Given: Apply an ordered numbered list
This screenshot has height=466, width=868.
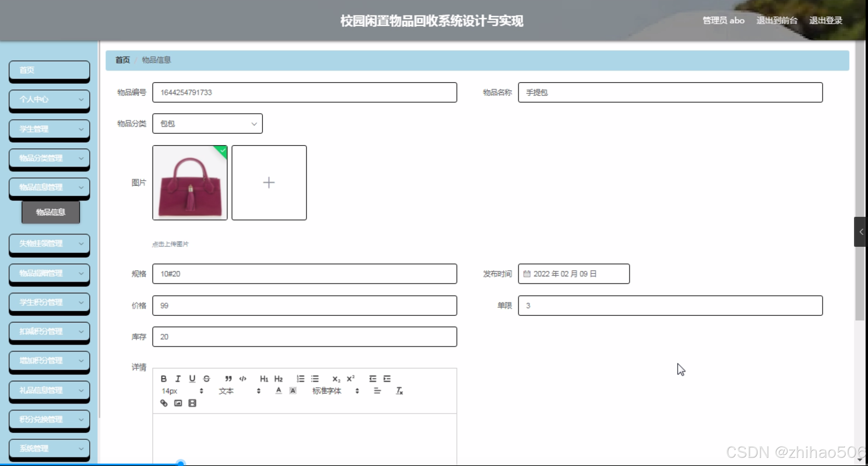Looking at the screenshot, I should (x=300, y=379).
